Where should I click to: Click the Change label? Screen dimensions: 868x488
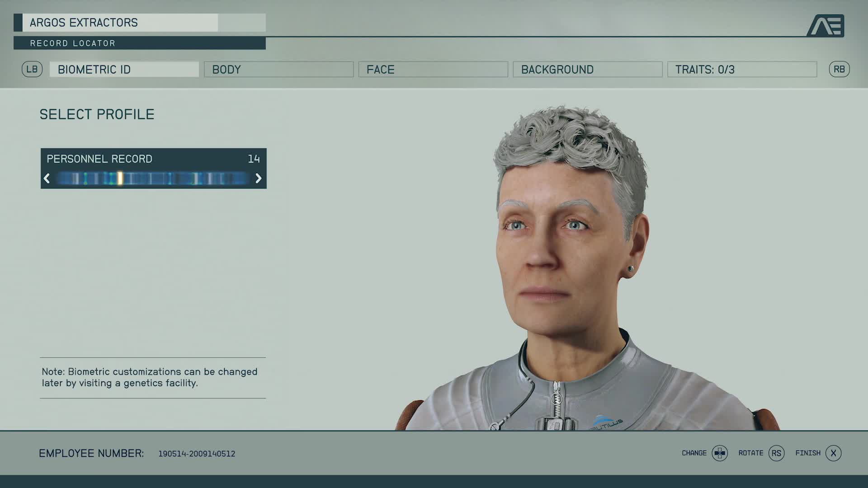694,453
